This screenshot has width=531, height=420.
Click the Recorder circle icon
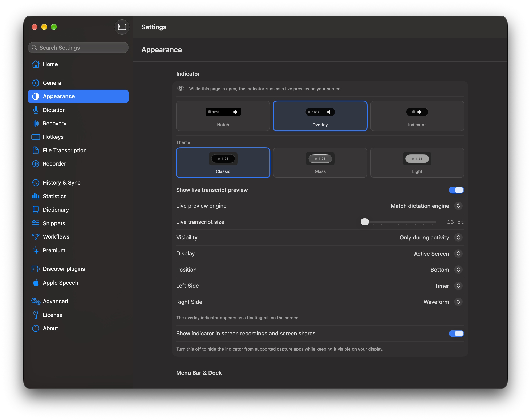(36, 164)
